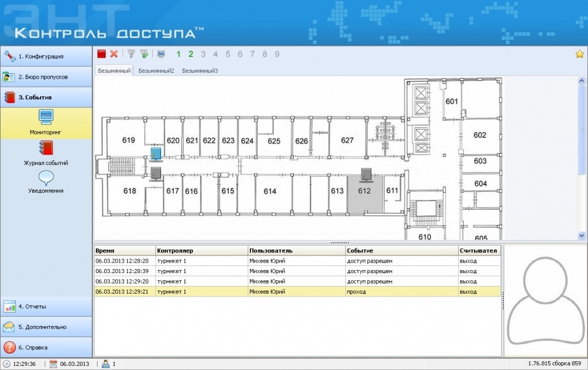Click the floor plan vertical scrollbar thumb
The image size is (588, 370).
pyautogui.click(x=582, y=131)
